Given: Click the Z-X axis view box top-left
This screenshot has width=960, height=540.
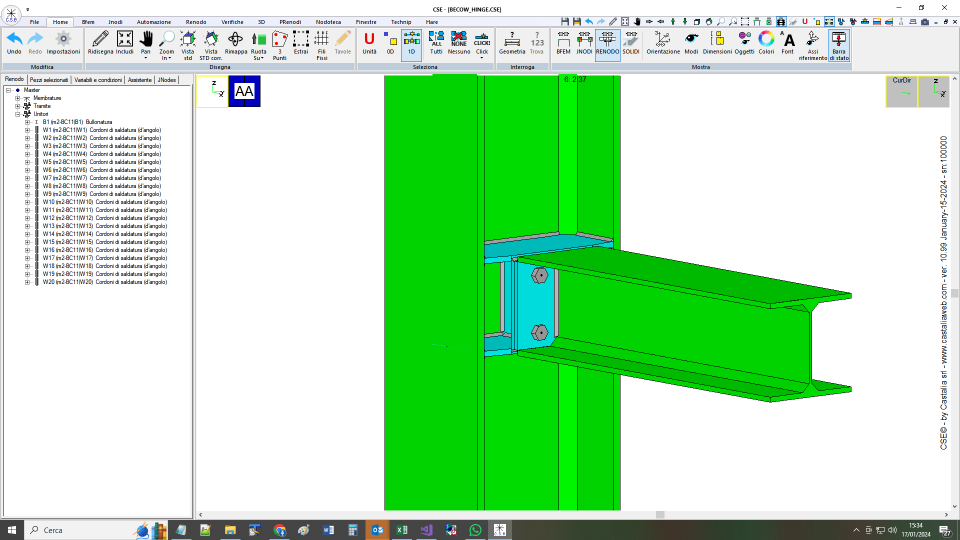Looking at the screenshot, I should click(212, 91).
